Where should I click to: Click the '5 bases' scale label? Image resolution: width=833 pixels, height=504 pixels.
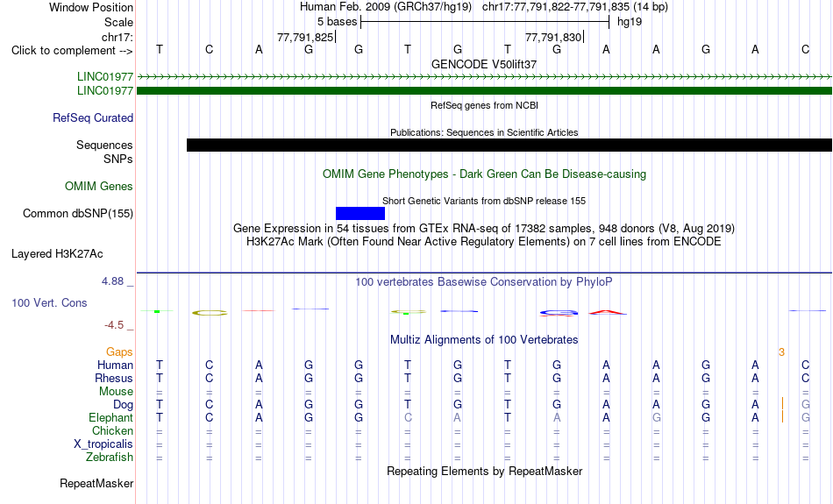337,22
